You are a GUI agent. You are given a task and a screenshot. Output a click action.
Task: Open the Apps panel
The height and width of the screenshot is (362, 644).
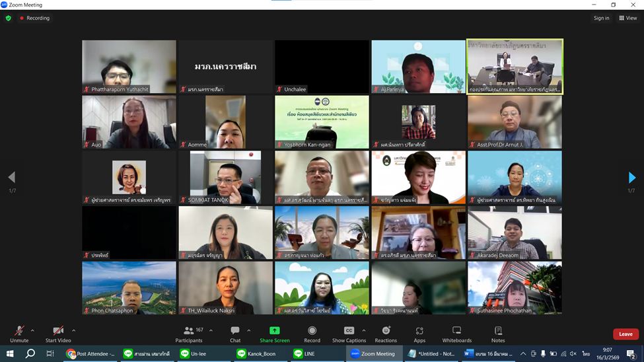pos(419,334)
